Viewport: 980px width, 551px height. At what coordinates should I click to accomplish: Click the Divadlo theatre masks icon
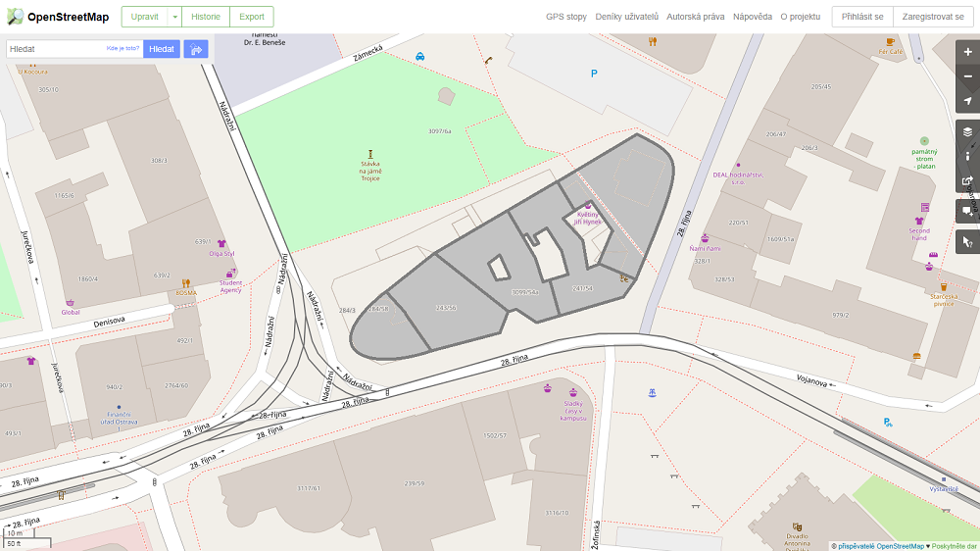[x=796, y=527]
